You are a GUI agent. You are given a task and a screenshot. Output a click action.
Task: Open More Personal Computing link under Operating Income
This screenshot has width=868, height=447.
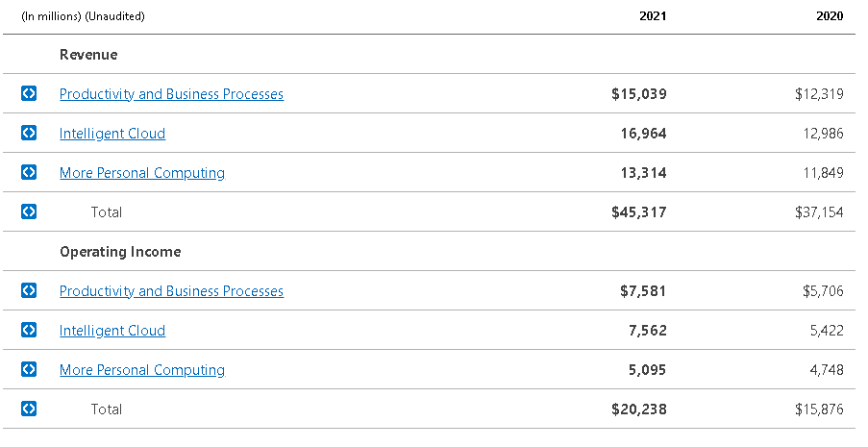tap(142, 370)
